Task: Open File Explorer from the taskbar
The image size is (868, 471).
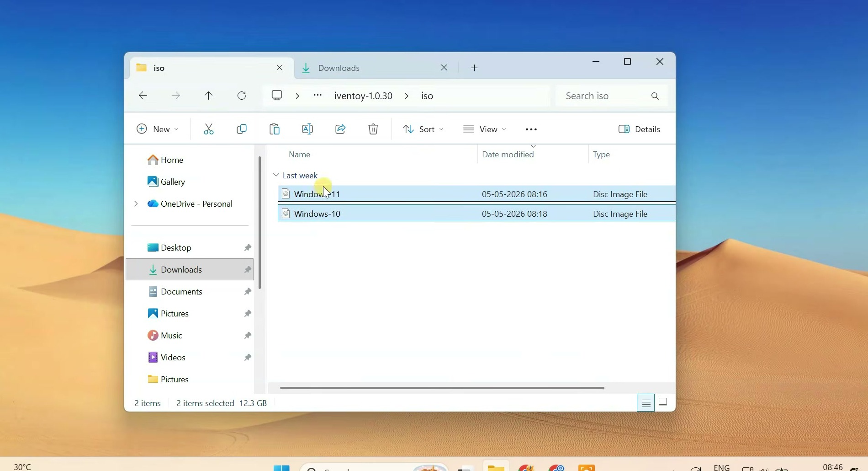Action: (x=496, y=467)
